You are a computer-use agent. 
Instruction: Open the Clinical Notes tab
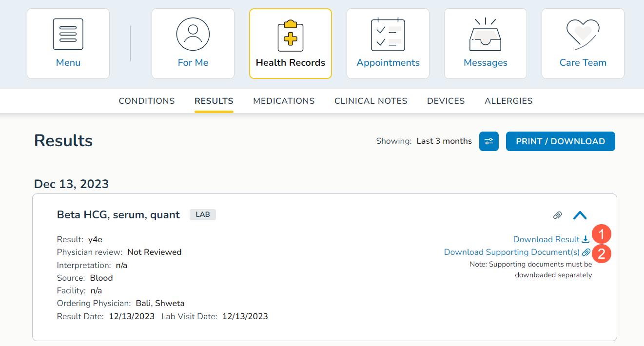click(x=371, y=101)
